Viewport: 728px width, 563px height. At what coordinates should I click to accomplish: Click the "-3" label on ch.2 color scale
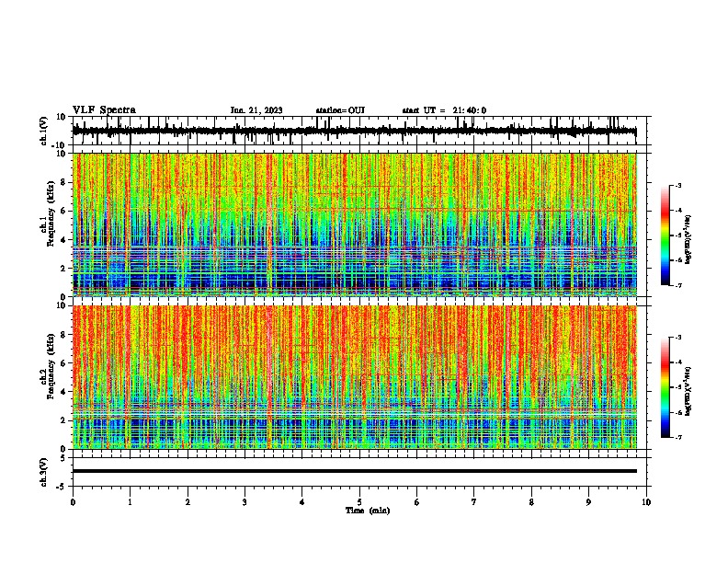click(677, 338)
